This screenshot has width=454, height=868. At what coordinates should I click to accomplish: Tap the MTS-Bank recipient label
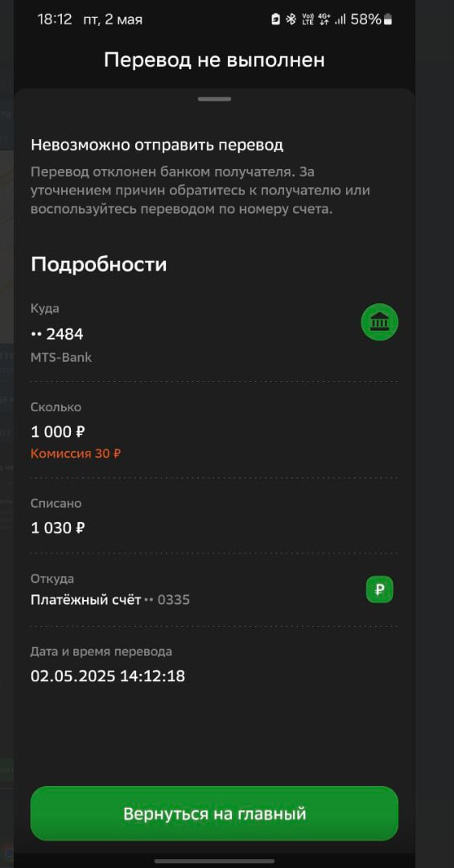pos(61,358)
